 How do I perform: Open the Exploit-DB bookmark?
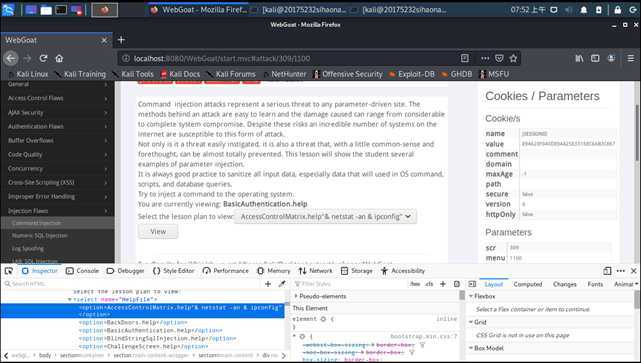tap(412, 74)
